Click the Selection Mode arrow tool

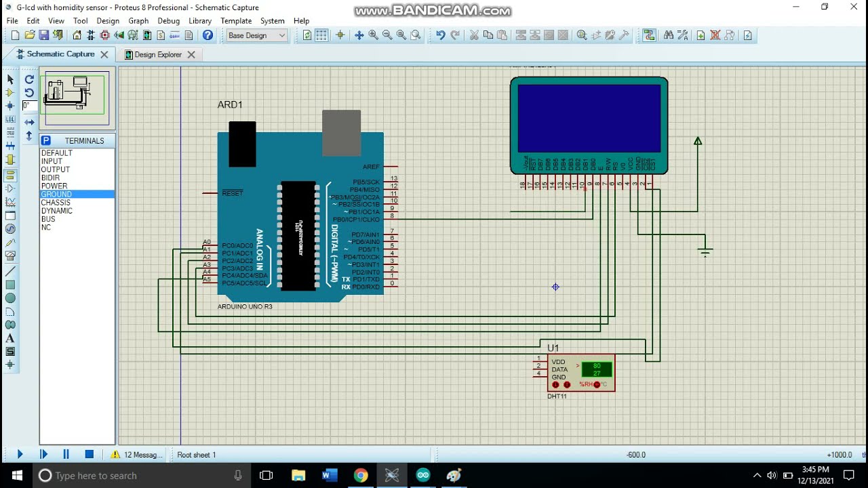(10, 79)
